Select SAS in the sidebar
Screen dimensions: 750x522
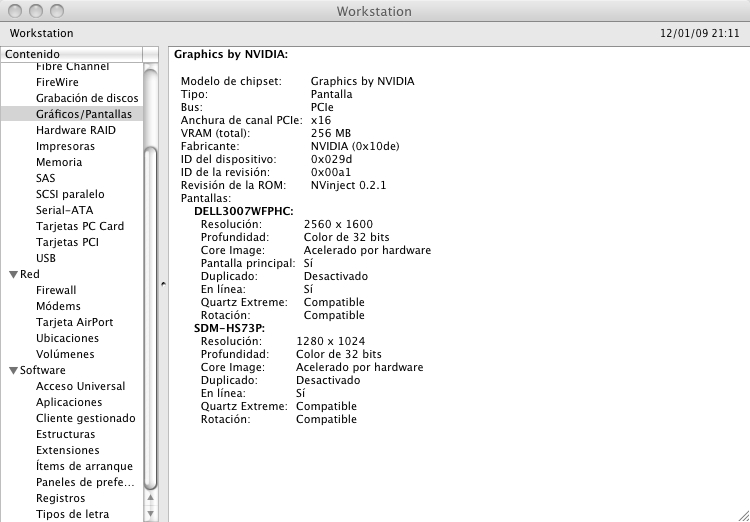click(45, 178)
